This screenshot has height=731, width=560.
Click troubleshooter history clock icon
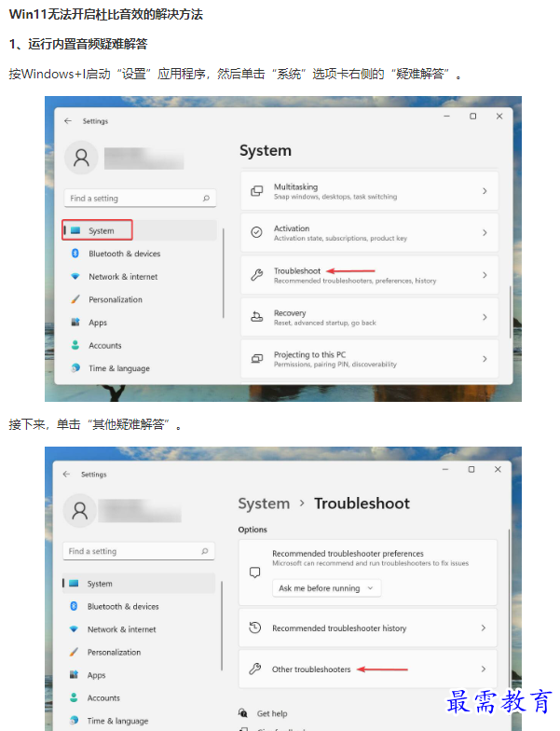255,628
